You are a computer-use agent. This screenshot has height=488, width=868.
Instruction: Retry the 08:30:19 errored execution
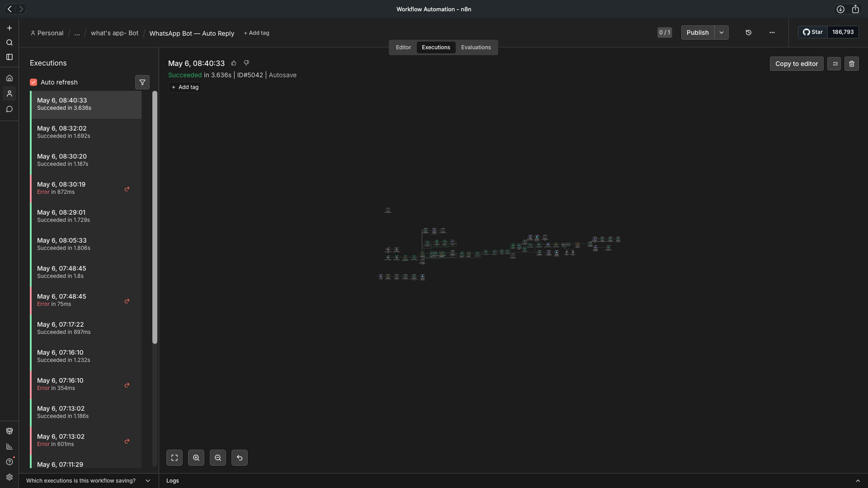[x=127, y=189]
